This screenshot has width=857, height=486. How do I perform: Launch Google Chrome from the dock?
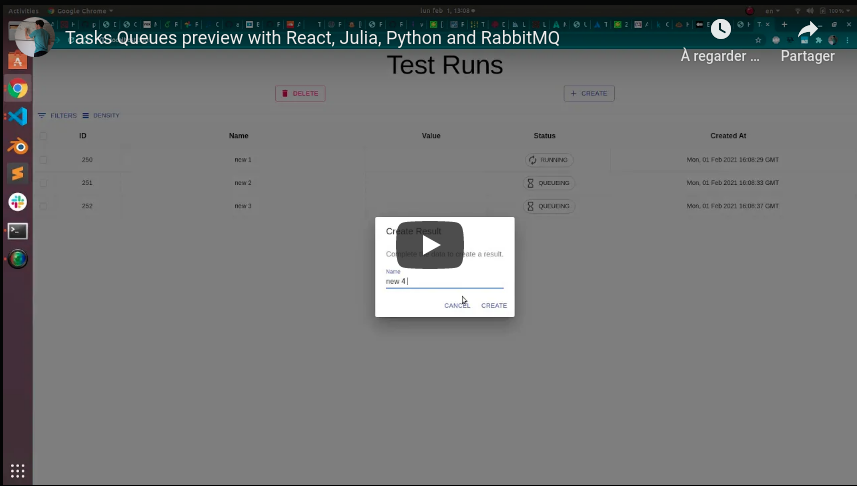coord(17,89)
